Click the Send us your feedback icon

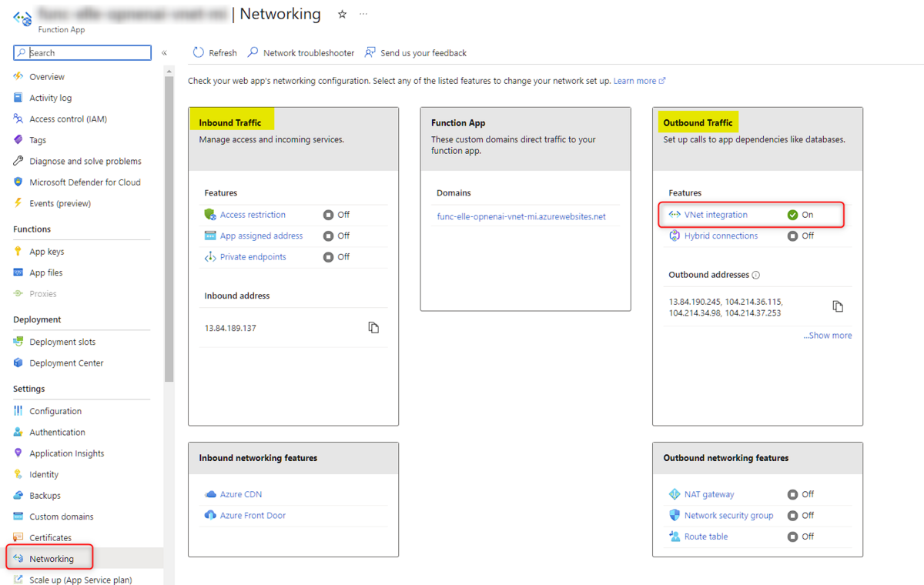(x=370, y=52)
